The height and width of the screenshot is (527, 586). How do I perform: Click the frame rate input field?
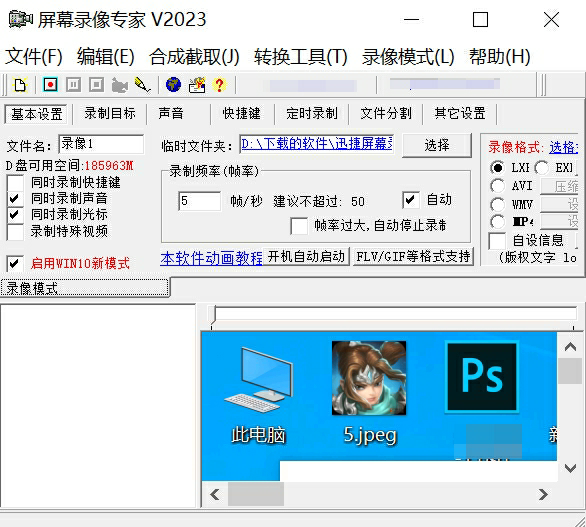(200, 201)
